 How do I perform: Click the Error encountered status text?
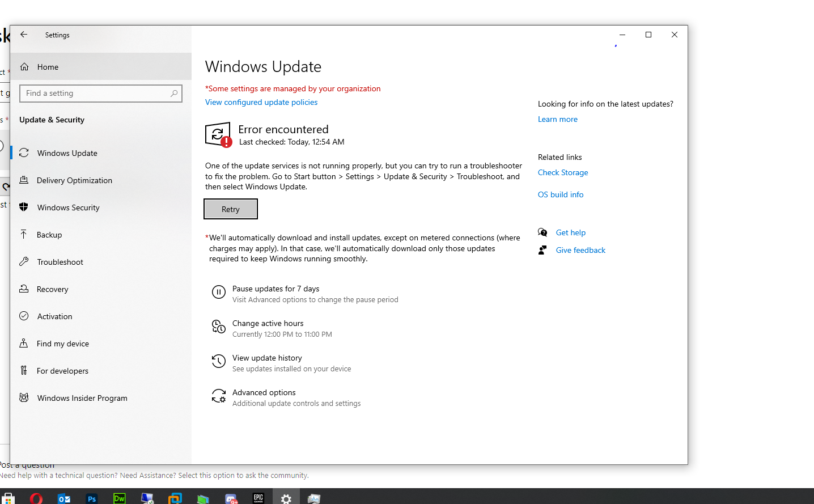pos(283,129)
